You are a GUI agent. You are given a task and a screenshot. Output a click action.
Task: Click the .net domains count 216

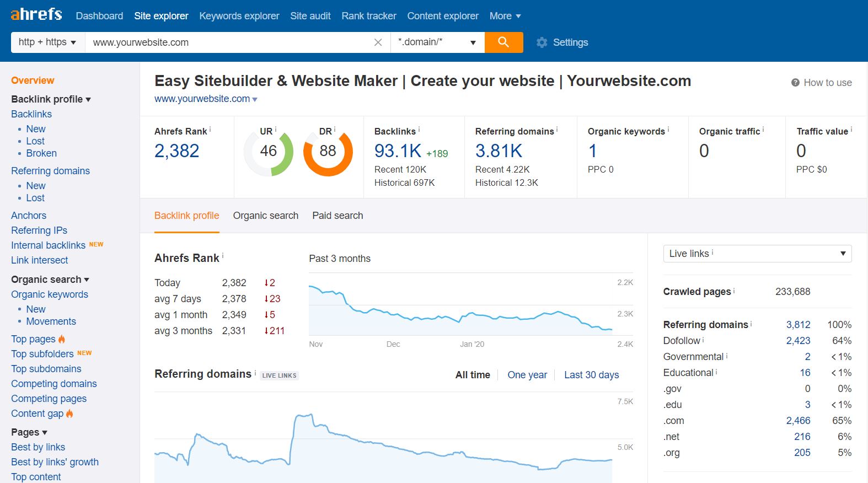pos(802,437)
